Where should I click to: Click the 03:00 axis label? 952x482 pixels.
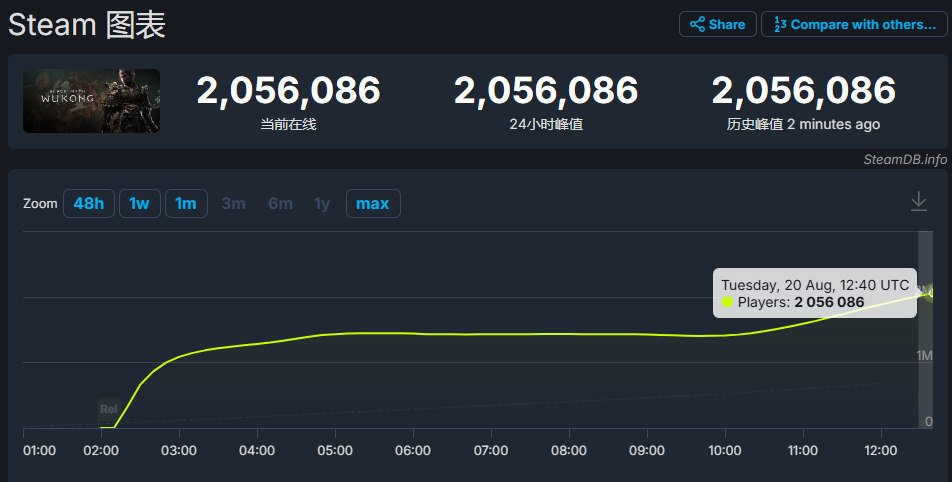pos(178,450)
